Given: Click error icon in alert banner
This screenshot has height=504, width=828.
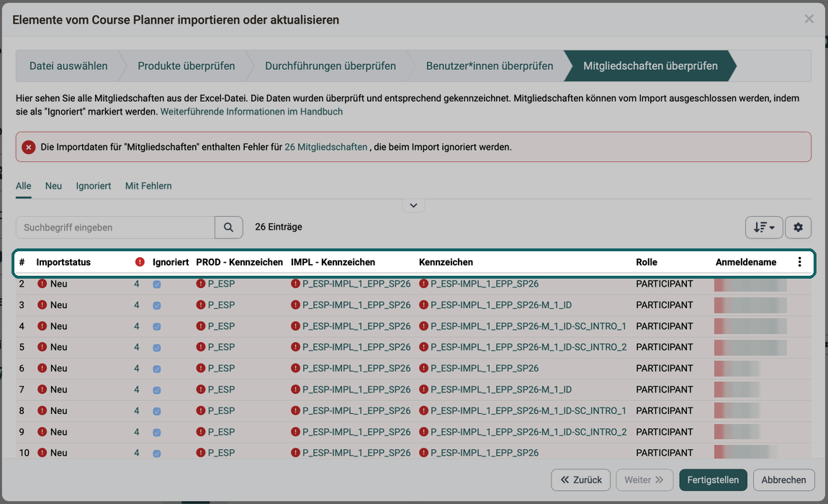Looking at the screenshot, I should click(29, 147).
